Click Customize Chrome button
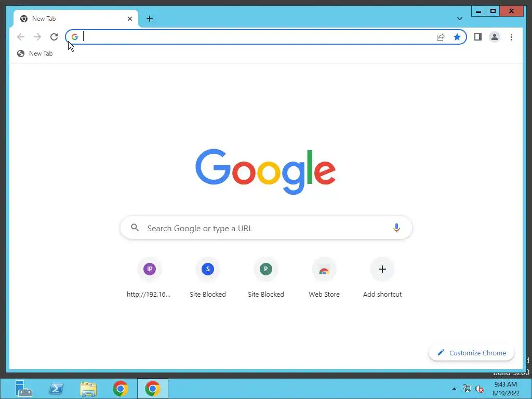The height and width of the screenshot is (399, 532). [x=472, y=353]
